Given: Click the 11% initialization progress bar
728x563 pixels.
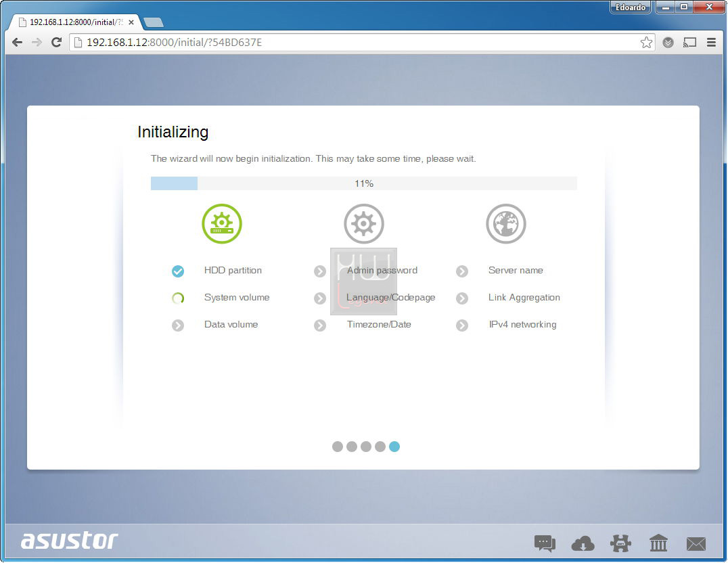Looking at the screenshot, I should tap(364, 183).
